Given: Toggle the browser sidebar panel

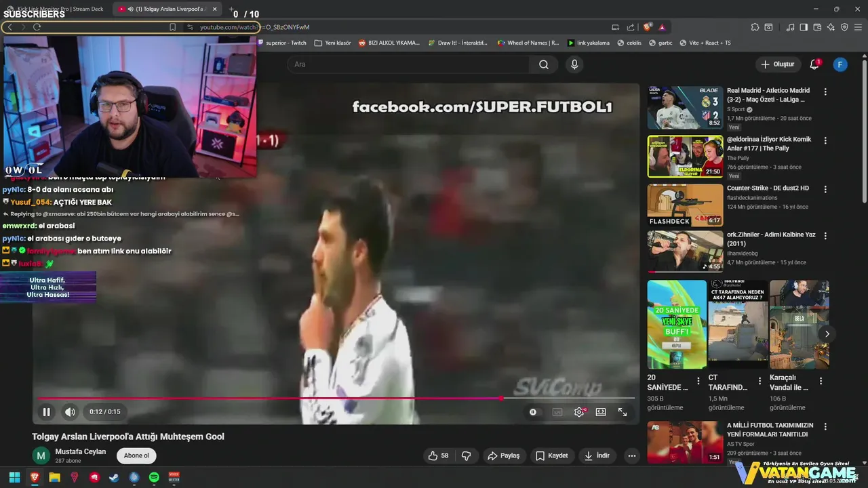Looking at the screenshot, I should 804,27.
